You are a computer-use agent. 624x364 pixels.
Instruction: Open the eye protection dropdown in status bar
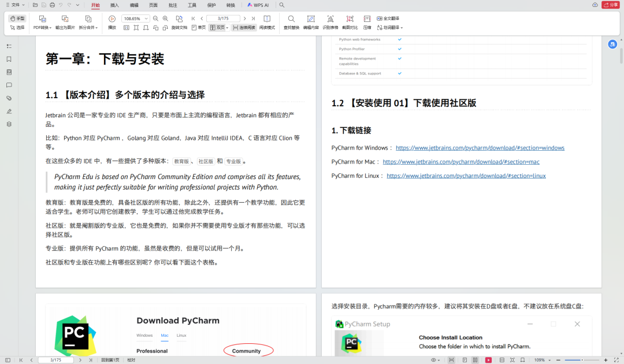[436, 360]
